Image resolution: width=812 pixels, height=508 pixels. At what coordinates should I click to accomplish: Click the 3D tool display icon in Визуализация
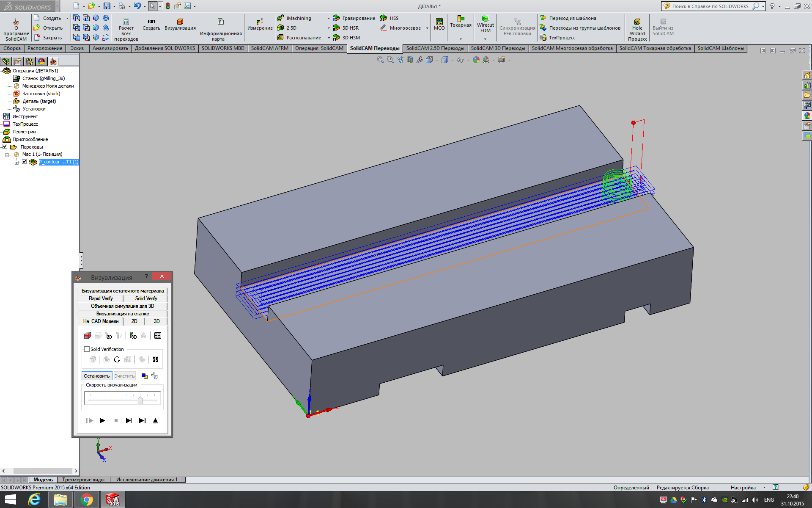click(x=133, y=336)
